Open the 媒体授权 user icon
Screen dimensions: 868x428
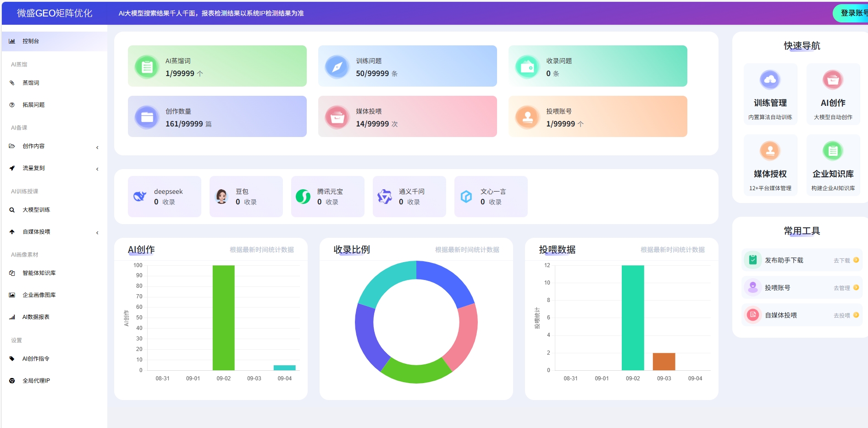click(770, 151)
